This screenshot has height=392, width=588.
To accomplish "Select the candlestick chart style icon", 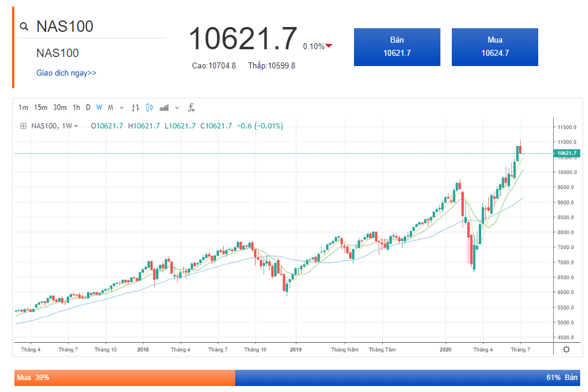I will tap(149, 108).
